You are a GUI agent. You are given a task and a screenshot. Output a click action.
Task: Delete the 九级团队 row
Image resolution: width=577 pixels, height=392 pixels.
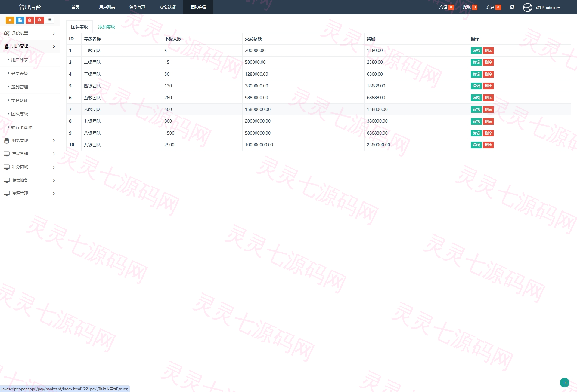488,145
